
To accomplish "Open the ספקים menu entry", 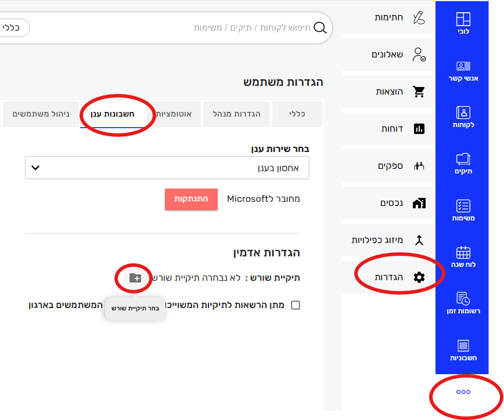I will (388, 166).
